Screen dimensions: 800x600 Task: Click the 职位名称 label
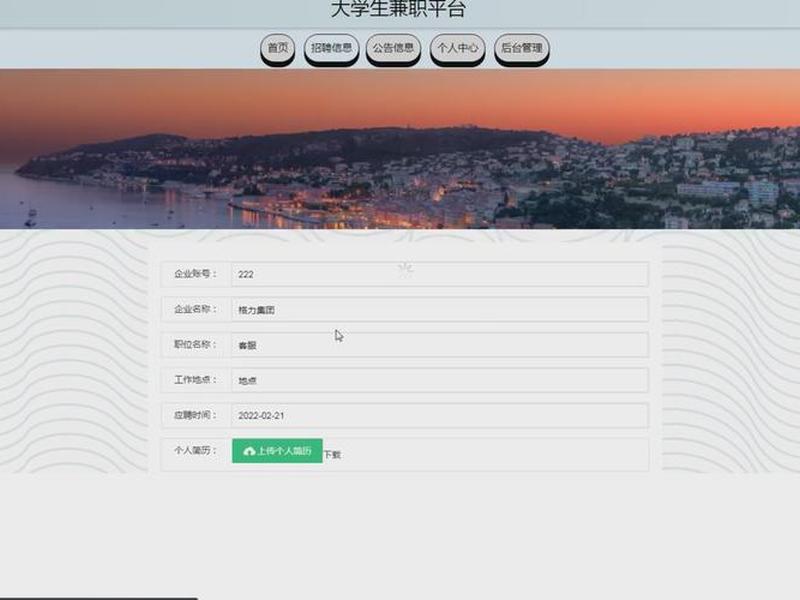pos(195,344)
